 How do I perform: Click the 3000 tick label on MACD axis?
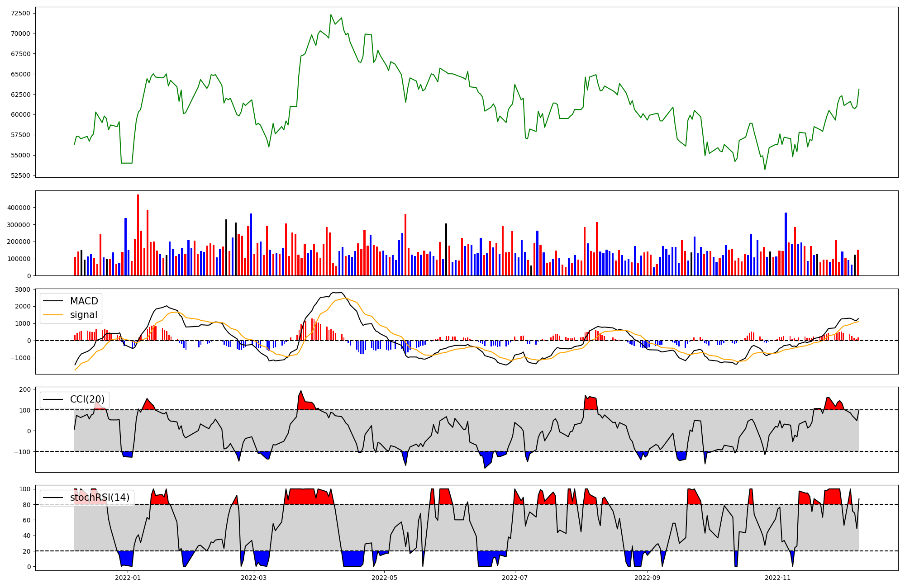pos(24,289)
